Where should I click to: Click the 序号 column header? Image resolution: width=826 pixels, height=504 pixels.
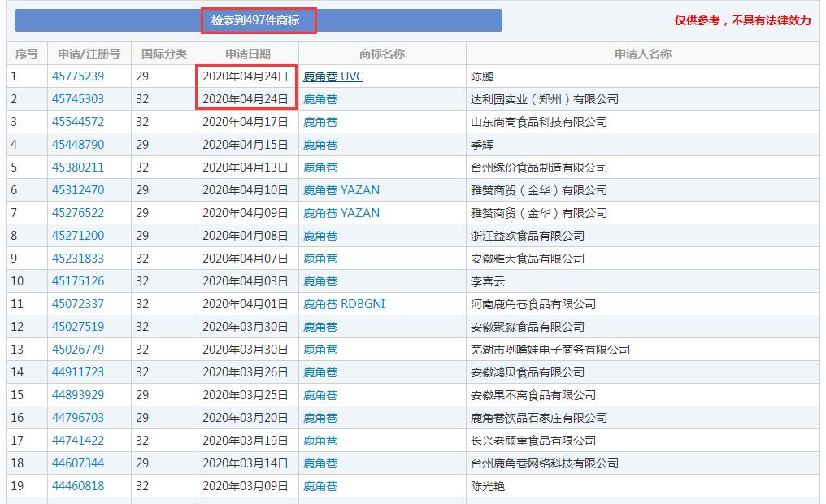[x=27, y=54]
